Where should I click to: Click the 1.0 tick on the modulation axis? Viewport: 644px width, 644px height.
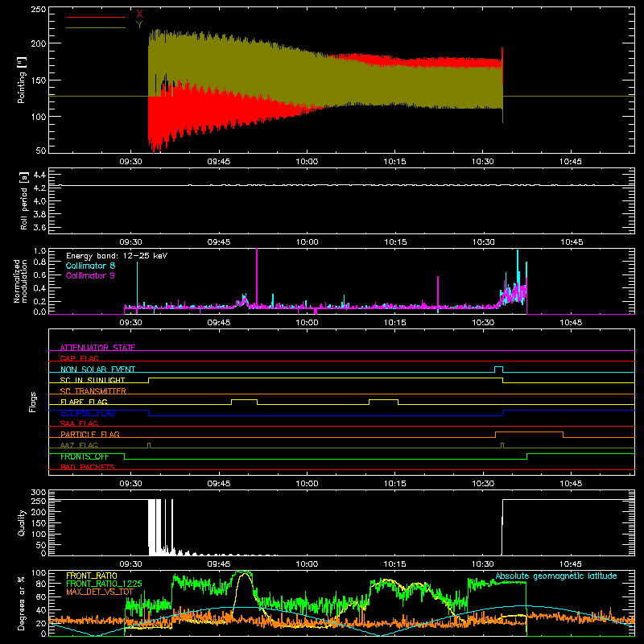point(40,251)
